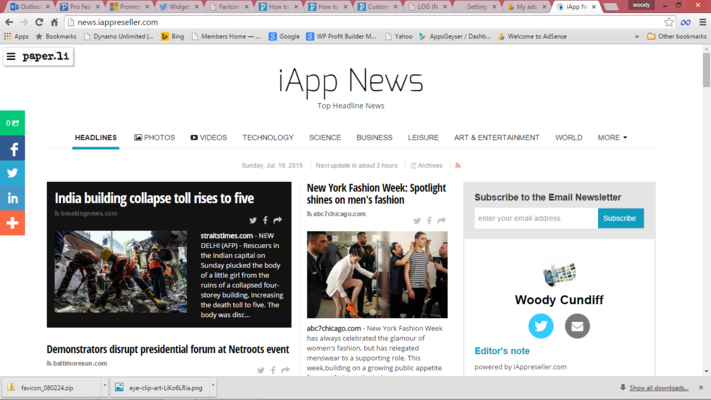Open favicon_080224.zip download options arrow

pyautogui.click(x=104, y=386)
